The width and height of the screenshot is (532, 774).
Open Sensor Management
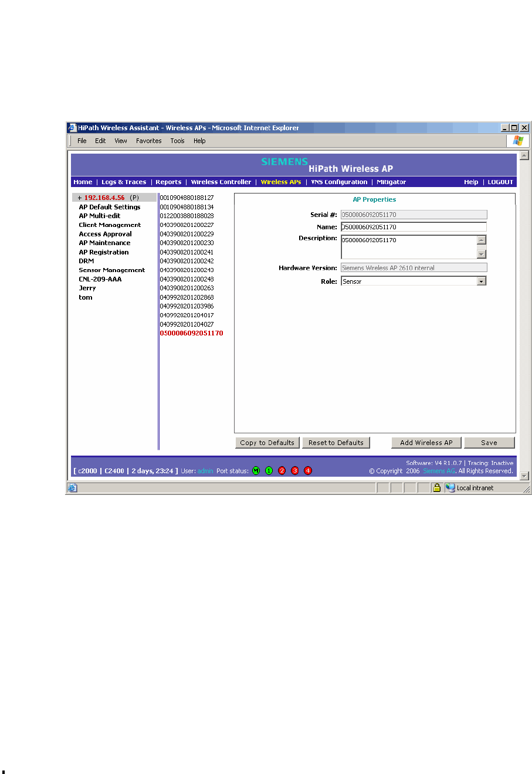pos(111,270)
